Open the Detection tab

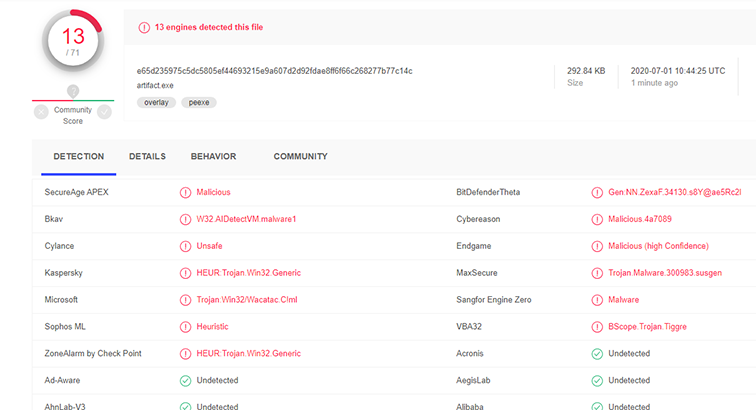coord(79,156)
